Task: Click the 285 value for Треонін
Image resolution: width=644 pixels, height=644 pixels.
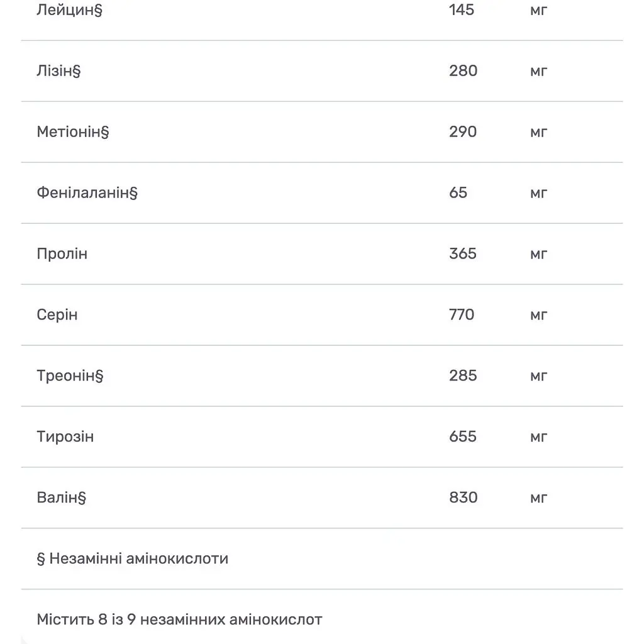Action: click(x=463, y=376)
